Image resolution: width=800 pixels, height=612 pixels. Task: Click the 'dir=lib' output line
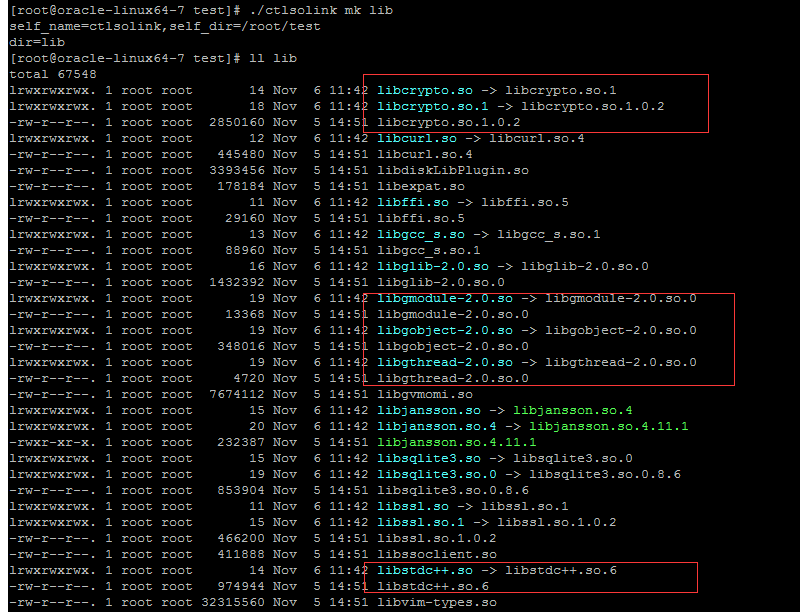[x=37, y=42]
